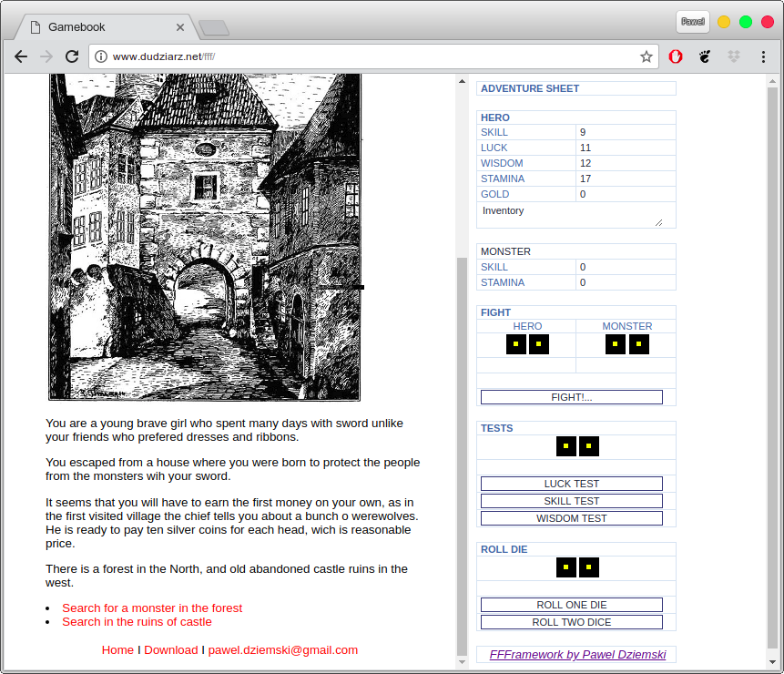This screenshot has width=784, height=674.
Task: Click the site info icon in address bar
Action: coord(100,55)
